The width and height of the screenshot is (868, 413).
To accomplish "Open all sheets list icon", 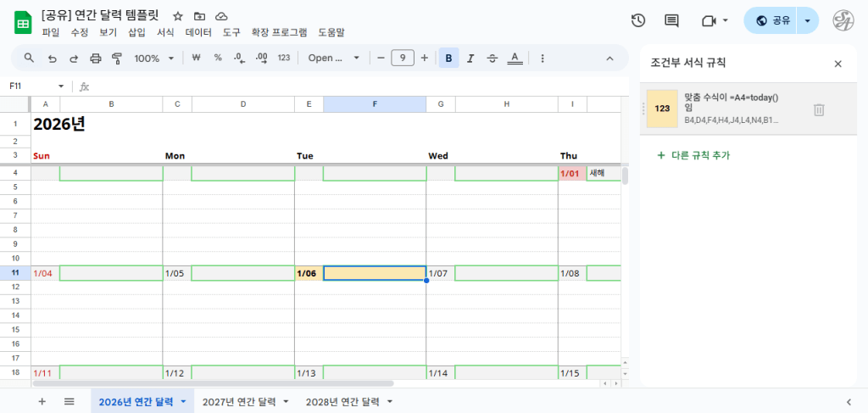I will point(70,401).
